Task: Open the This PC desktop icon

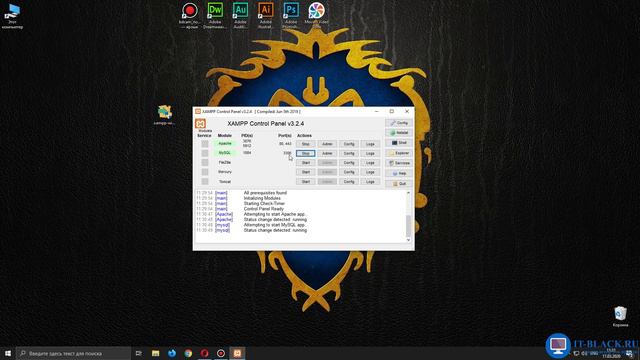Action: (x=12, y=16)
